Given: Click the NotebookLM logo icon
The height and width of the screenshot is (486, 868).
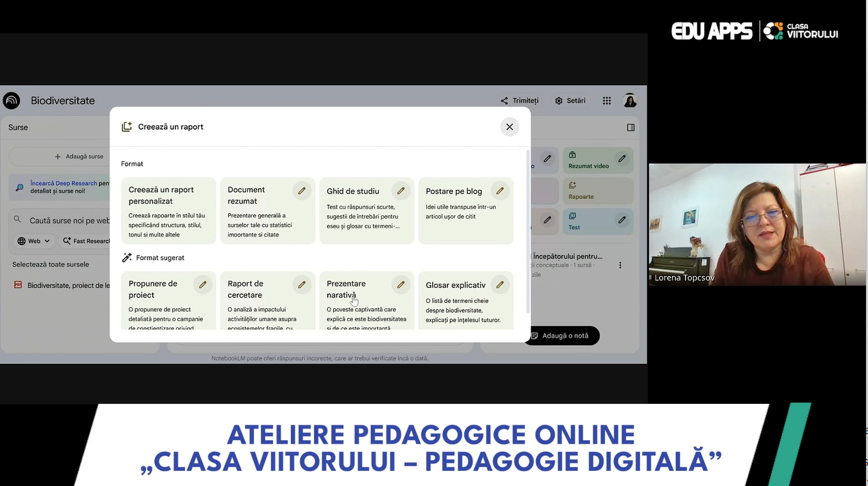Looking at the screenshot, I should (x=12, y=100).
